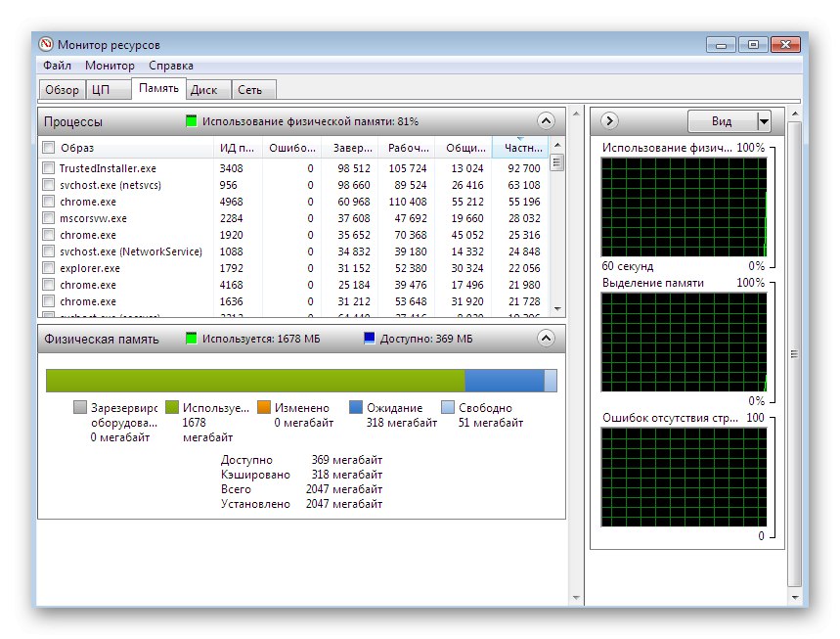
Task: Click the '318 мегабайт' standby value
Action: pos(401,423)
